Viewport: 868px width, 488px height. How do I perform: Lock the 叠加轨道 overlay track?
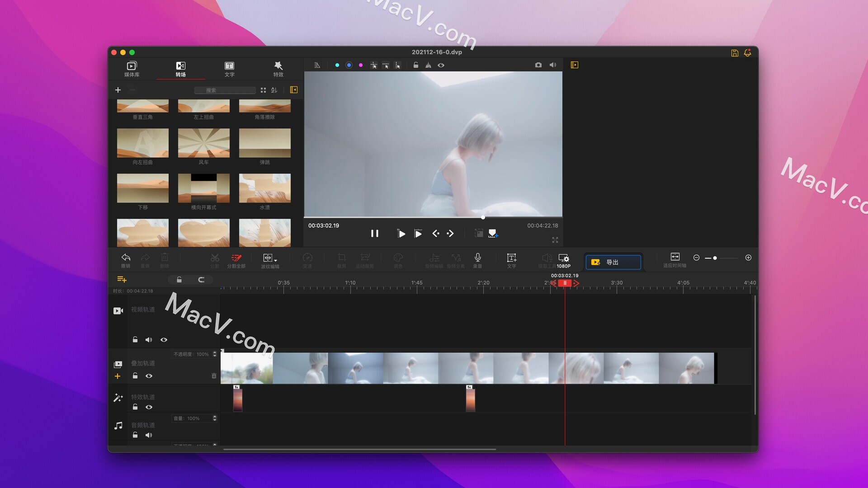(135, 376)
